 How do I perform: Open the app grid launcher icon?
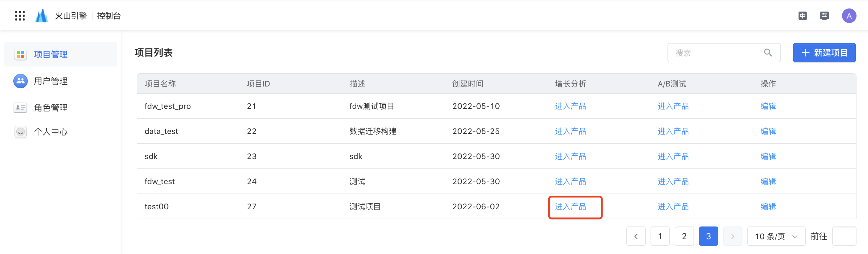20,16
